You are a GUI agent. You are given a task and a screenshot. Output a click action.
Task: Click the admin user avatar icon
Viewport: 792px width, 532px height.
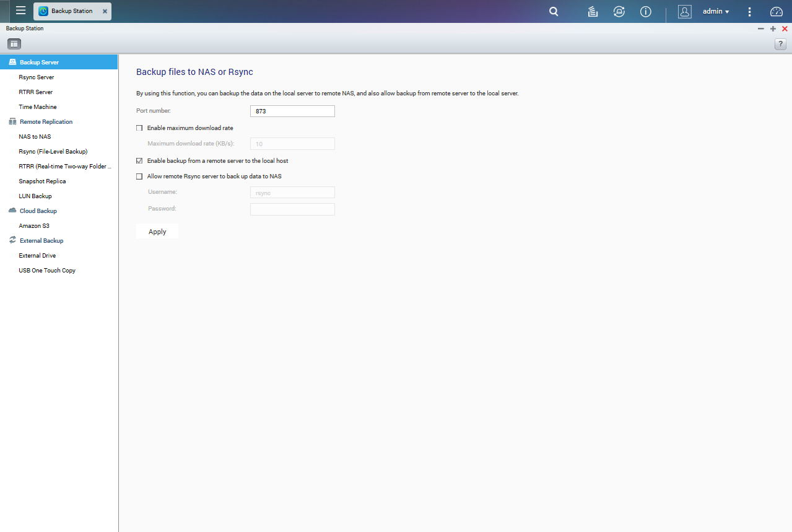coord(685,11)
